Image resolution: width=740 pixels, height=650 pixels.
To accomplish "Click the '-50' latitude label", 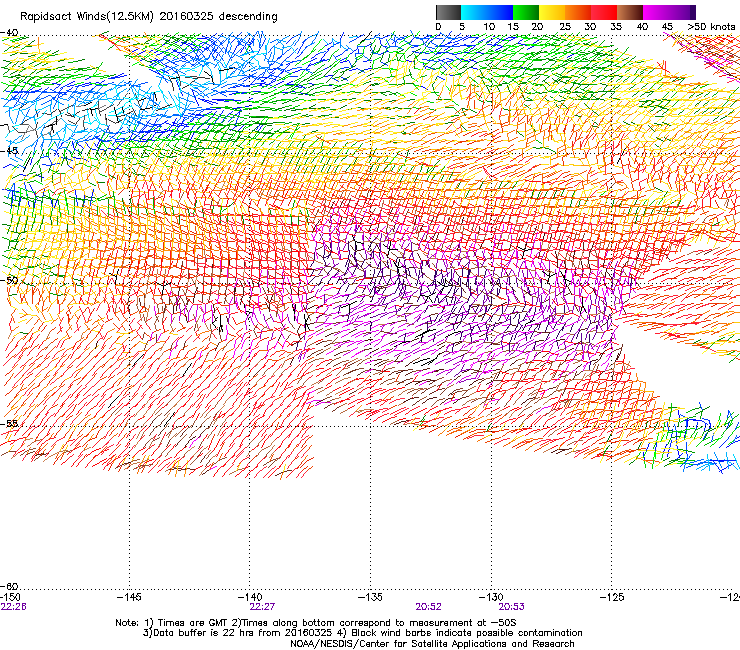I will 9,280.
